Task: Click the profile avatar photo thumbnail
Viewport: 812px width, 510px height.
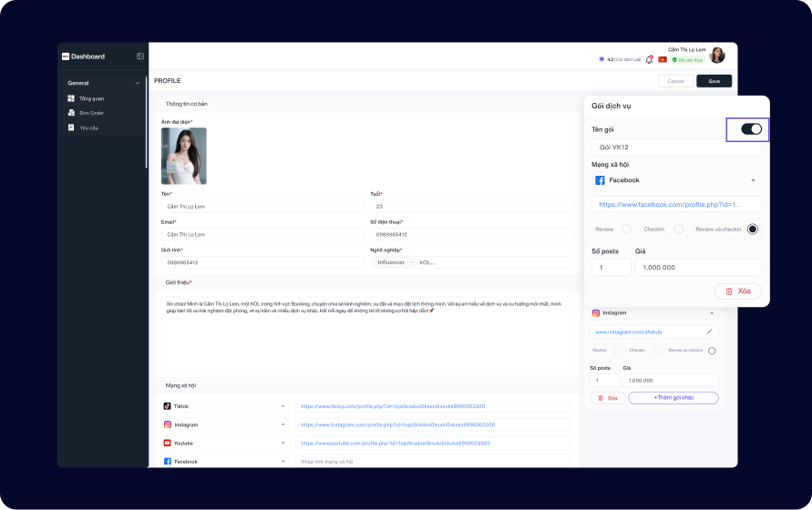Action: pos(184,156)
